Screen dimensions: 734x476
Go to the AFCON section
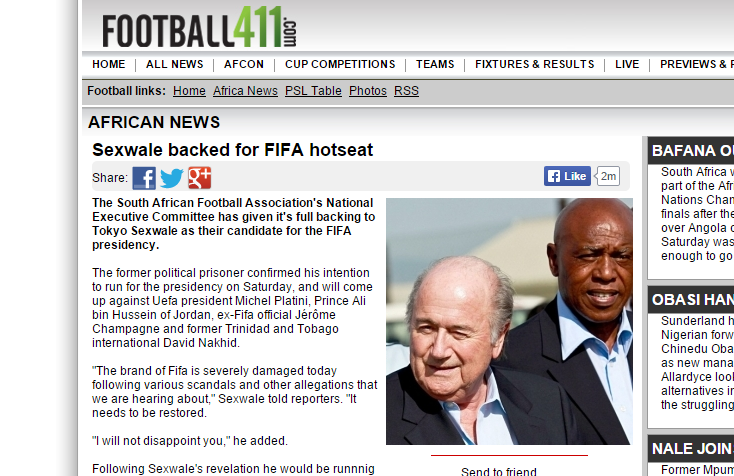244,64
